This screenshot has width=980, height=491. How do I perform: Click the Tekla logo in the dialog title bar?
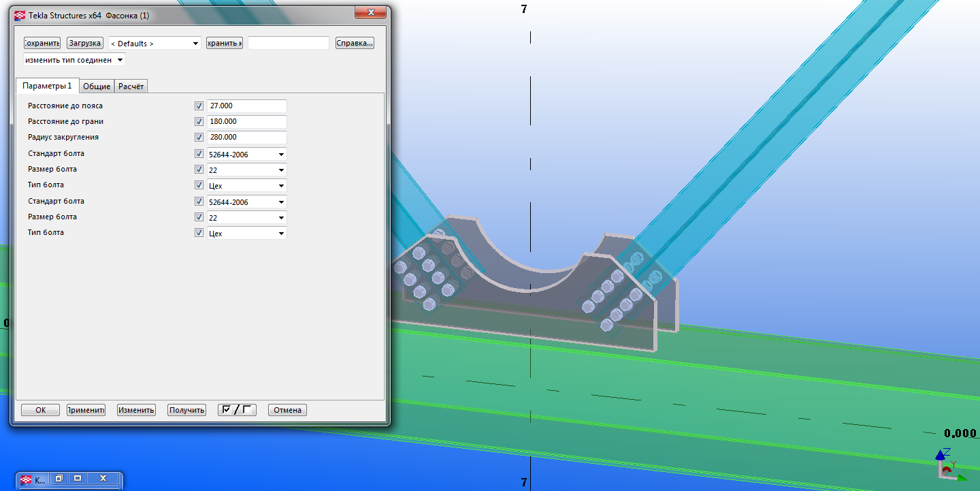(x=20, y=14)
